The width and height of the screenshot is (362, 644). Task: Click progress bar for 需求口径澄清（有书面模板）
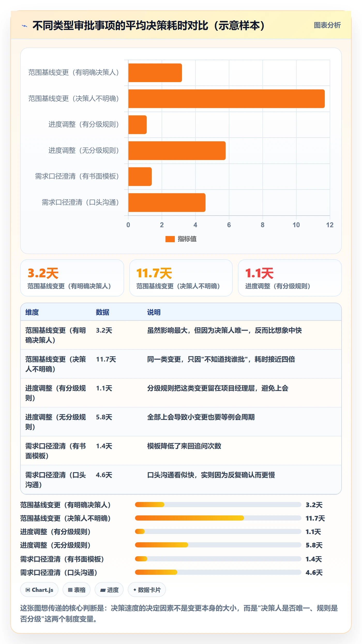point(218,559)
